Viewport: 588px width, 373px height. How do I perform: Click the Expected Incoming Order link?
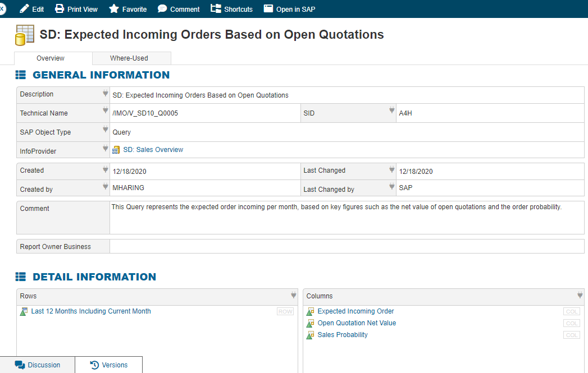[355, 311]
